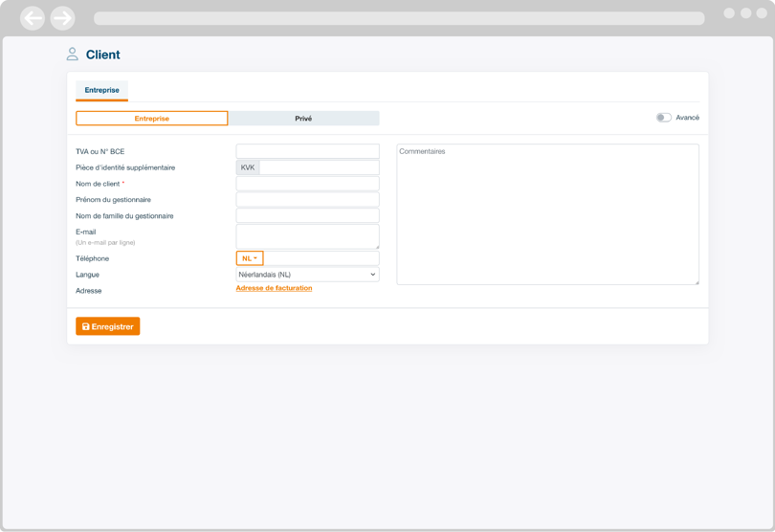
Task: Switch client type to Privé
Action: 303,119
